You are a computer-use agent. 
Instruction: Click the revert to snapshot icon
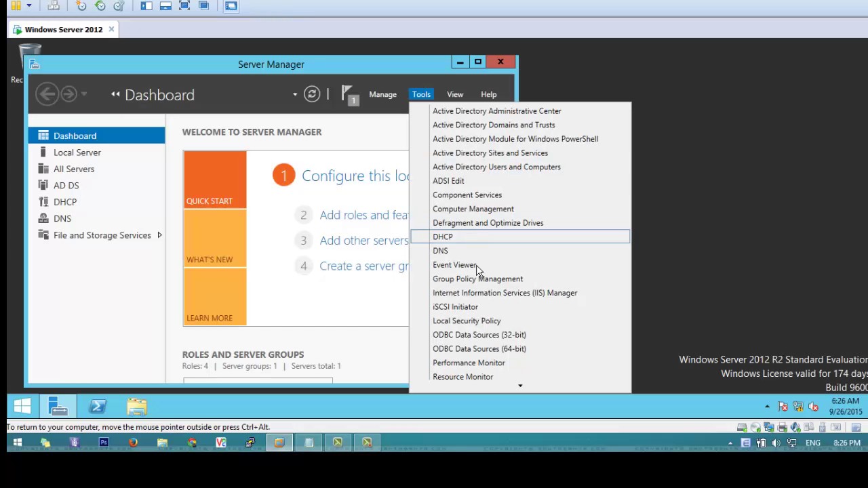100,5
